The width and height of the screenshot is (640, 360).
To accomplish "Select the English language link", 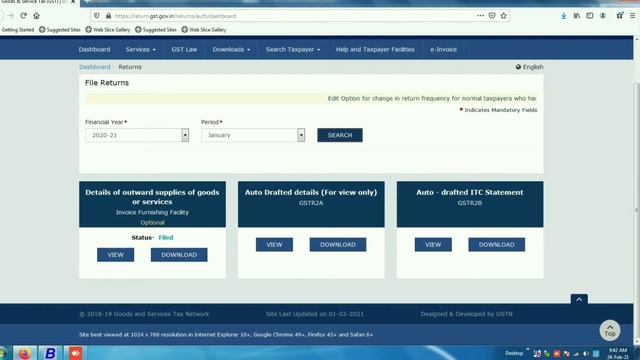I will coord(533,67).
